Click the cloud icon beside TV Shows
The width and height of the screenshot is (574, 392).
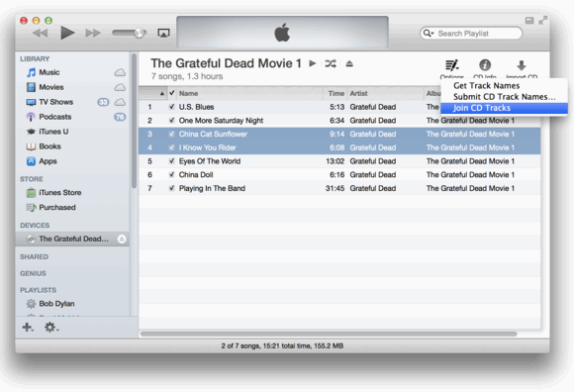click(x=120, y=102)
